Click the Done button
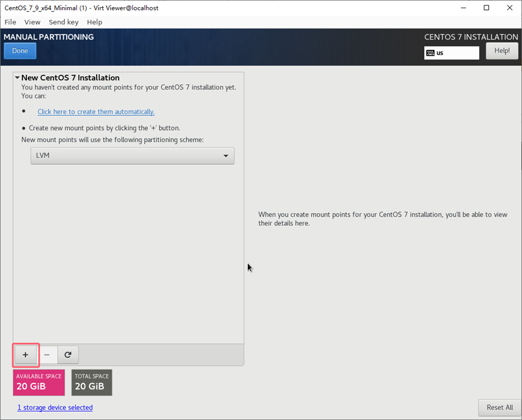This screenshot has width=522, height=420. (20, 51)
